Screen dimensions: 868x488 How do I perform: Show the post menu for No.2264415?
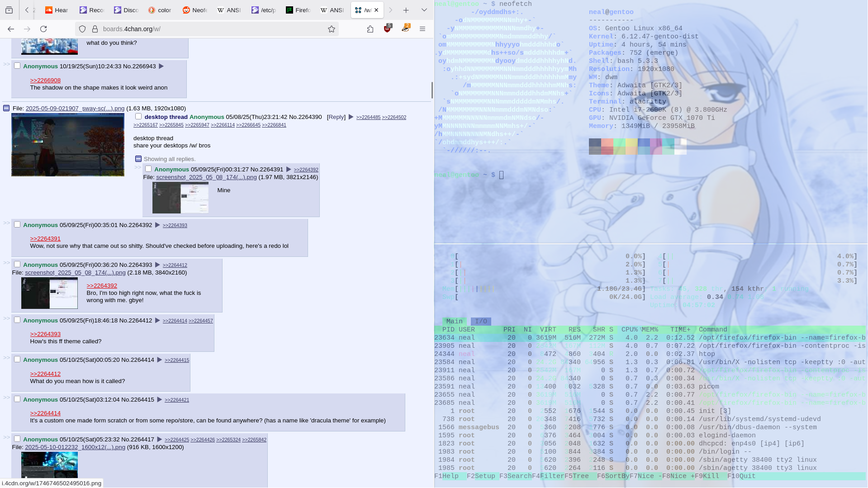tap(159, 400)
